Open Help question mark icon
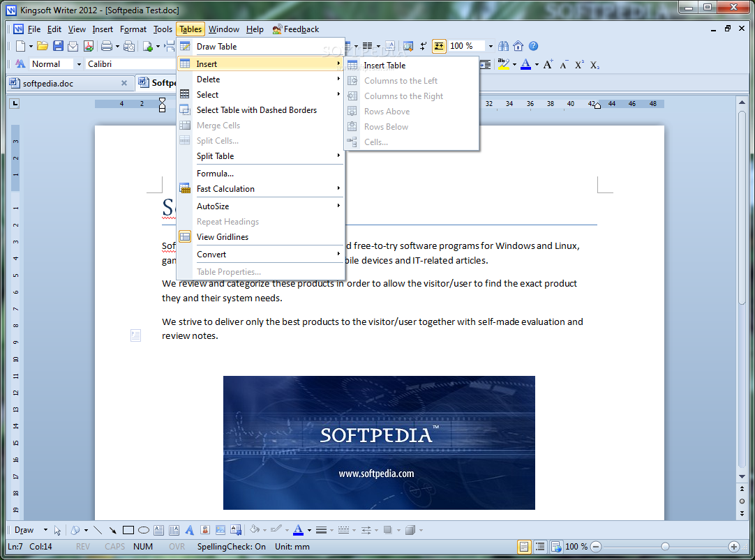755x560 pixels. tap(533, 46)
